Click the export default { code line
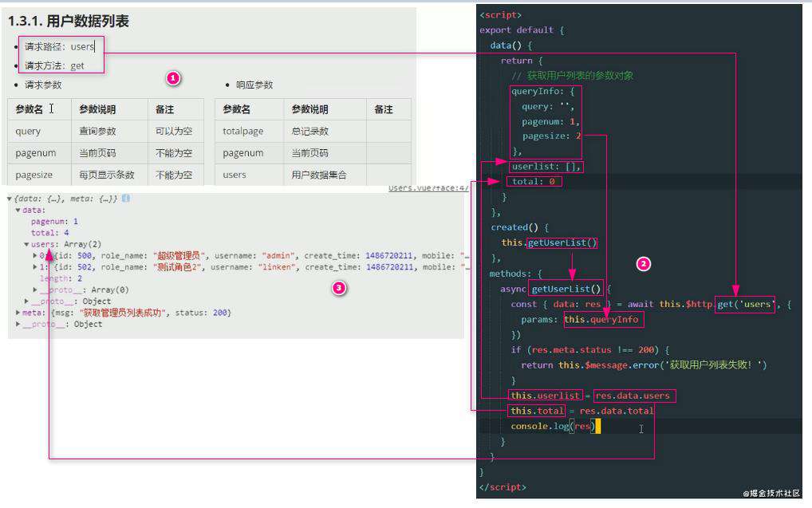 [x=522, y=30]
